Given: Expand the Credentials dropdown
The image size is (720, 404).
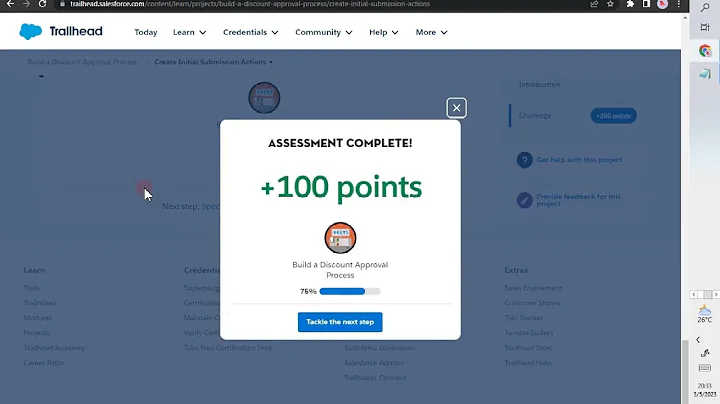Looking at the screenshot, I should tap(251, 32).
